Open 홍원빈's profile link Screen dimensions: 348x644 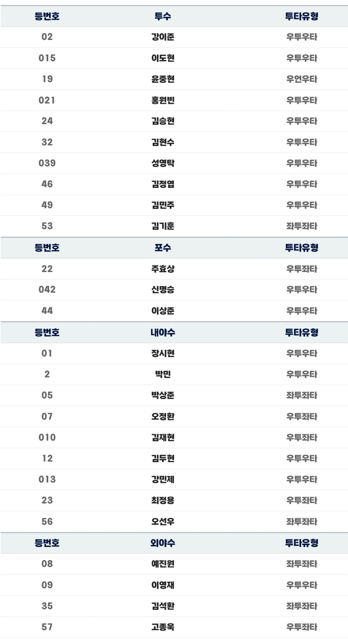[x=163, y=100]
